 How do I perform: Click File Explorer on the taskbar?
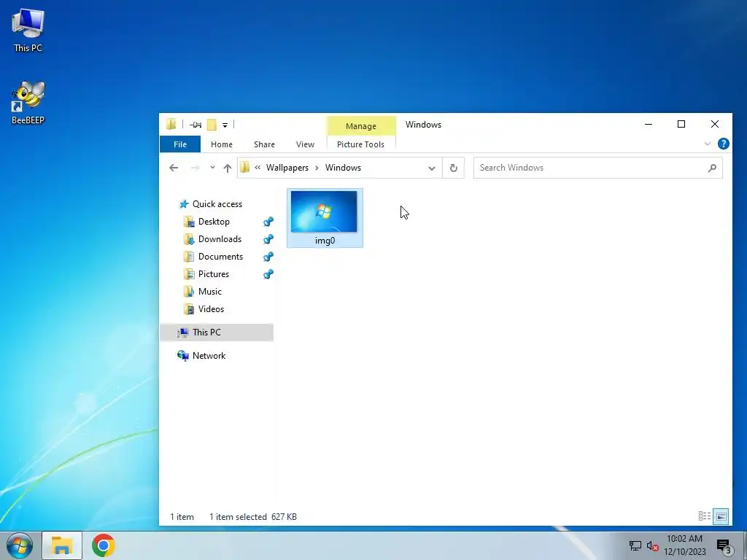[62, 545]
